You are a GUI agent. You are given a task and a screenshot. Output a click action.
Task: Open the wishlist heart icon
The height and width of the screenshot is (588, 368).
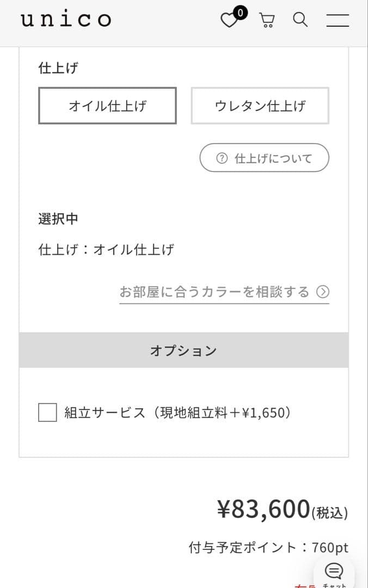coord(229,21)
